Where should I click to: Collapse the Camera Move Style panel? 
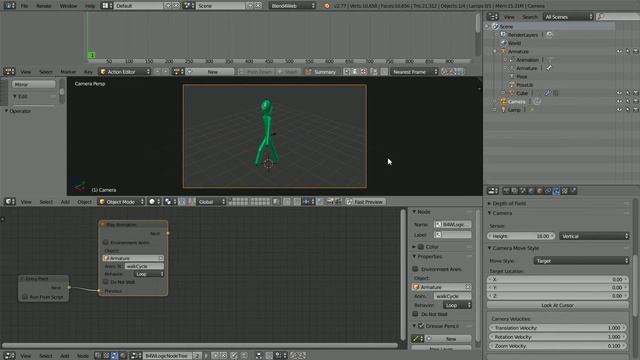tap(489, 248)
